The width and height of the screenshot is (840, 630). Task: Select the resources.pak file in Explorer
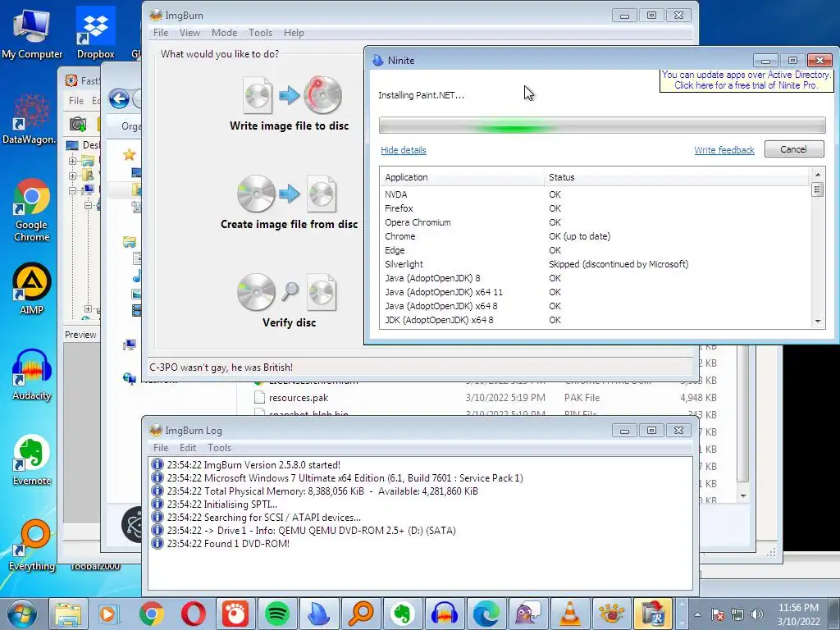[x=299, y=398]
